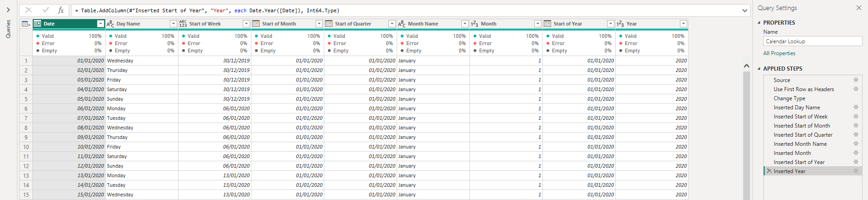The image size is (868, 200).
Task: Open gear settings for Inserted Start of Quarter
Action: [856, 134]
